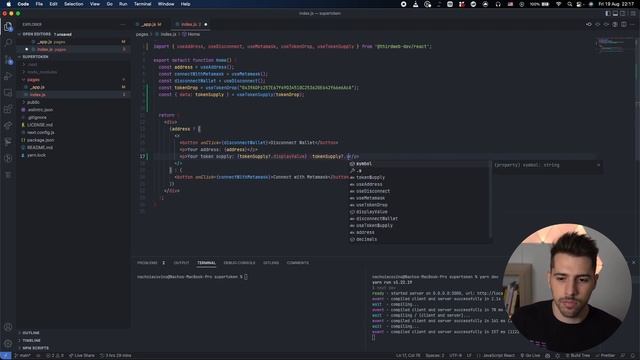Open the Explorer panel more actions ellipsis
Image resolution: width=640 pixels, height=360 pixels.
click(123, 24)
